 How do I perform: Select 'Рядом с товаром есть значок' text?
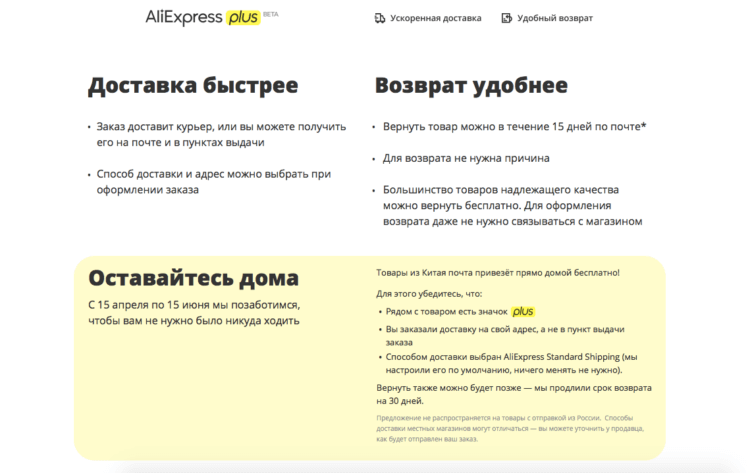click(446, 312)
